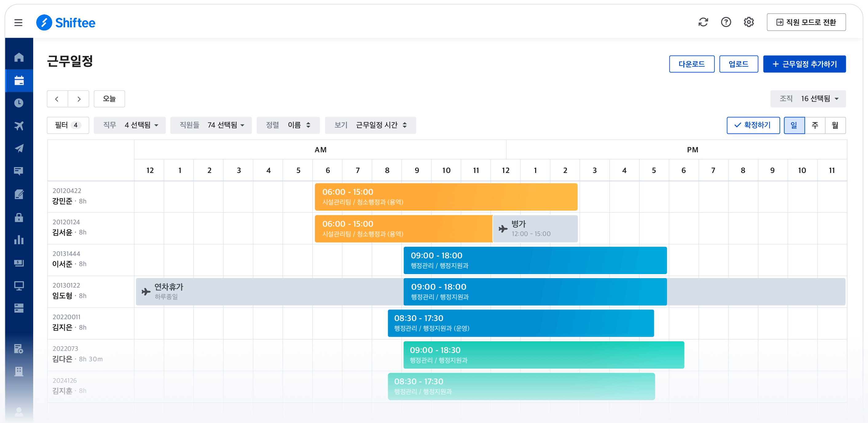Open the attendance clock sidebar icon
The image size is (868, 423).
coord(19,103)
